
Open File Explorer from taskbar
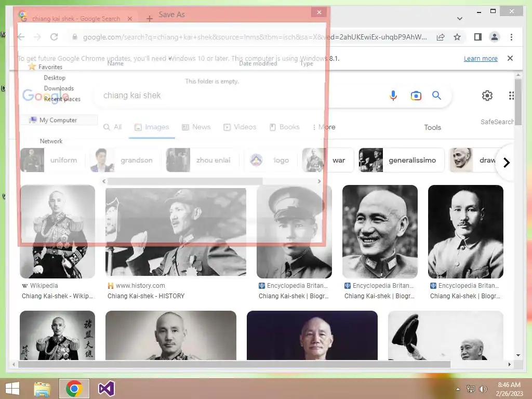42,389
